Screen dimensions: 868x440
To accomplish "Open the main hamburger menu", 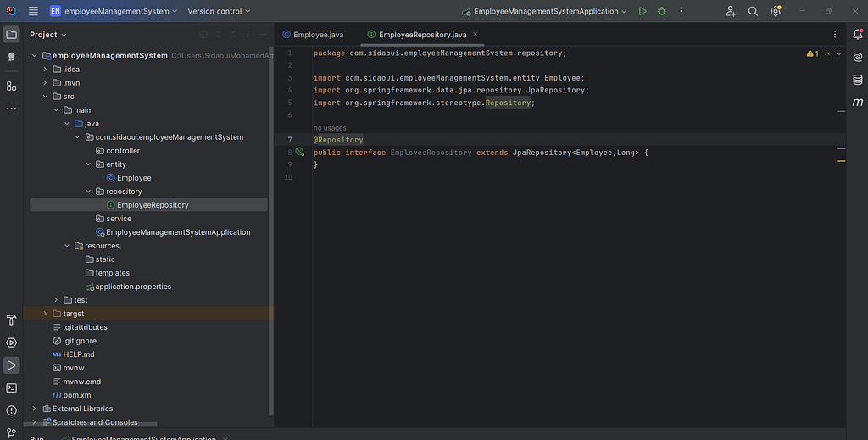I will [x=33, y=11].
